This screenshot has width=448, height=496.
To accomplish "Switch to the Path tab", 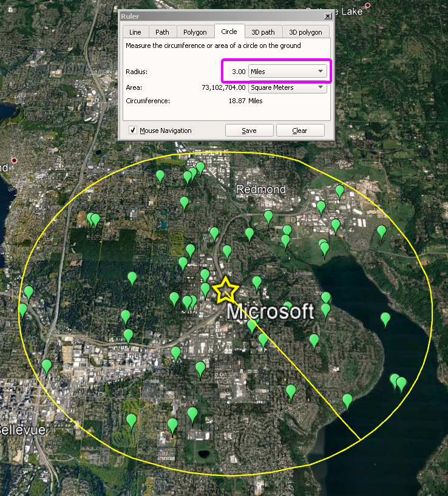I will pyautogui.click(x=162, y=32).
